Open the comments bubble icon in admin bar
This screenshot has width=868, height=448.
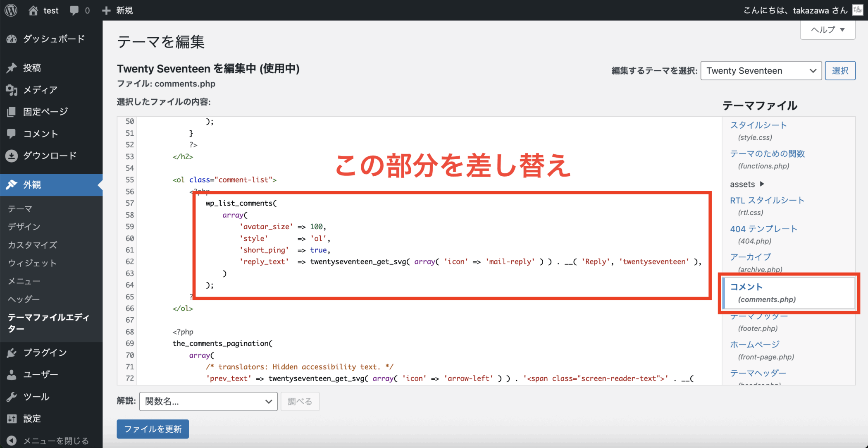pyautogui.click(x=74, y=10)
